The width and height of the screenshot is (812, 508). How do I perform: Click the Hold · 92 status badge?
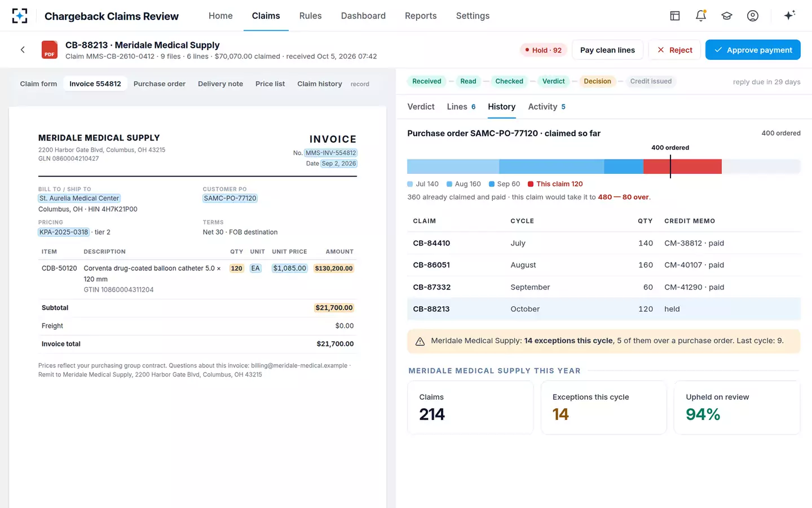point(544,50)
